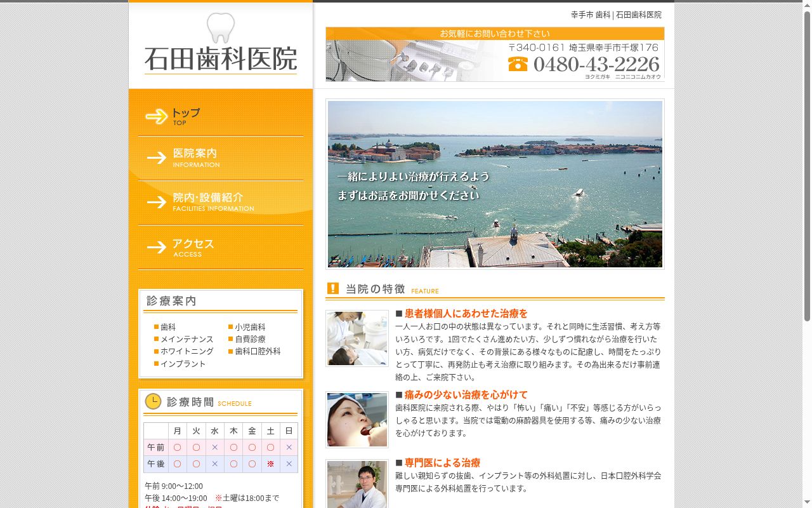Click the 石田歯科医院 logo title
This screenshot has height=508, width=812.
click(x=221, y=60)
